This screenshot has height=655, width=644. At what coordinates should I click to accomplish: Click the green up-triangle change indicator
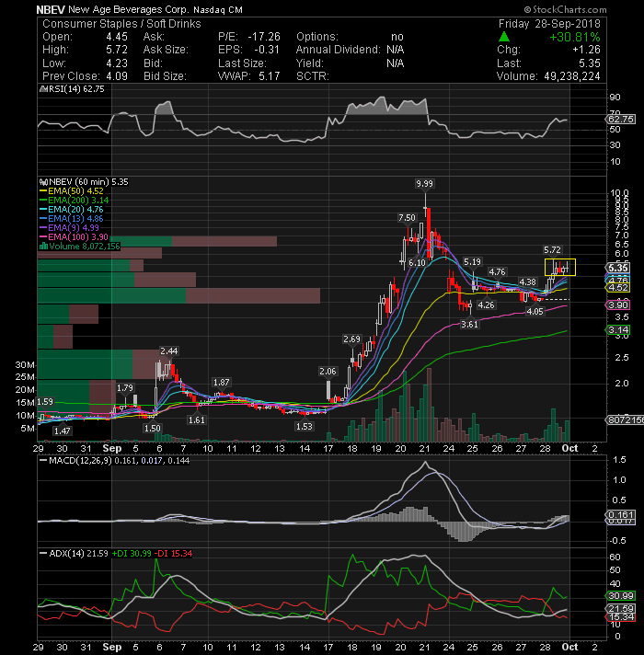click(504, 37)
